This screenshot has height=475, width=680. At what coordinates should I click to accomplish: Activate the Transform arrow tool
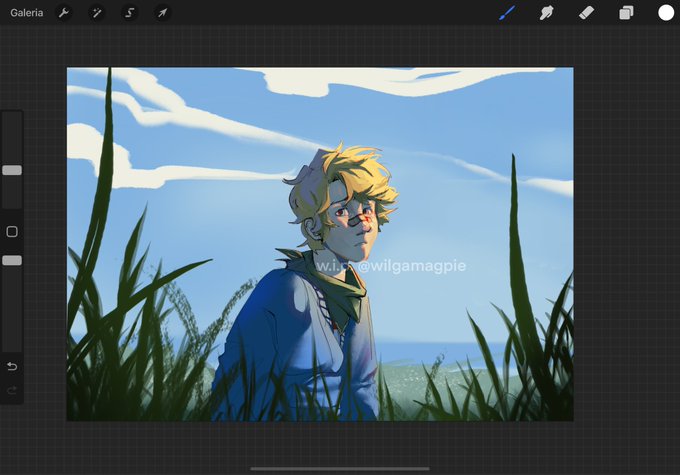(x=162, y=13)
